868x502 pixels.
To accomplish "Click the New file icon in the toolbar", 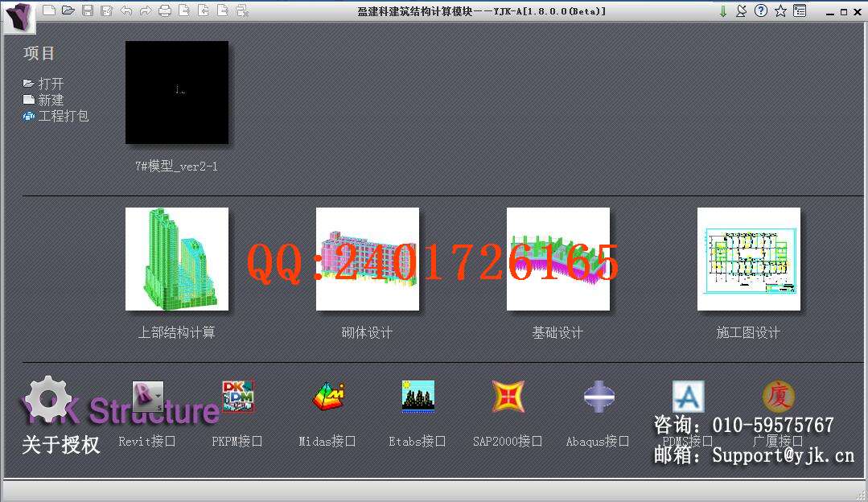I will click(49, 10).
